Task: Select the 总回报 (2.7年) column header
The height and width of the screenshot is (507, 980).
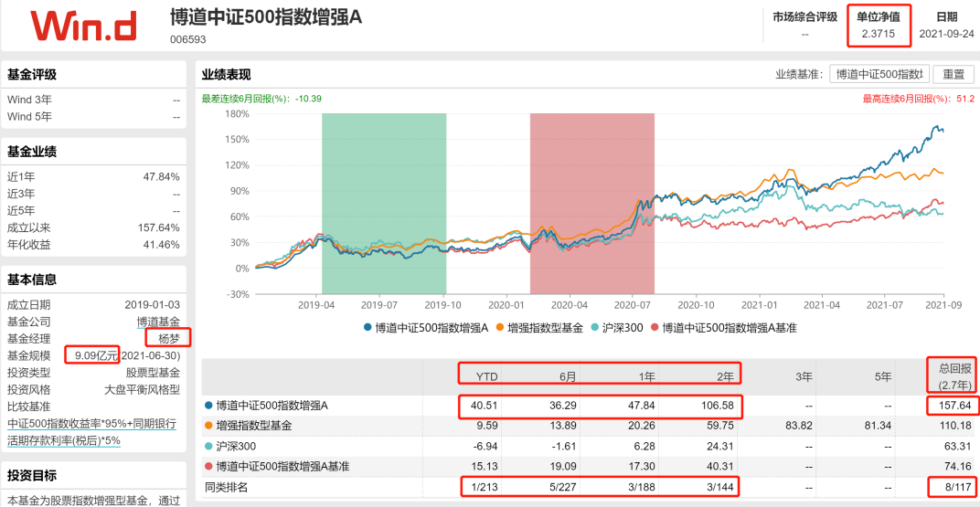Action: click(x=953, y=376)
